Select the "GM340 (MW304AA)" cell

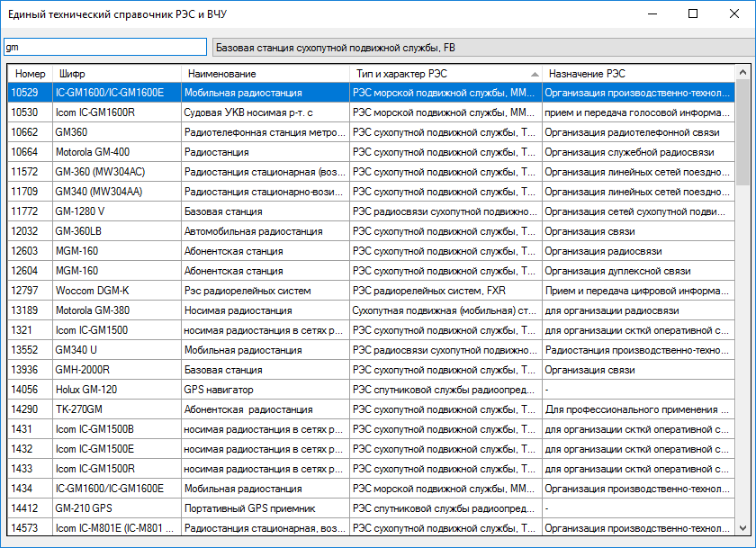117,192
